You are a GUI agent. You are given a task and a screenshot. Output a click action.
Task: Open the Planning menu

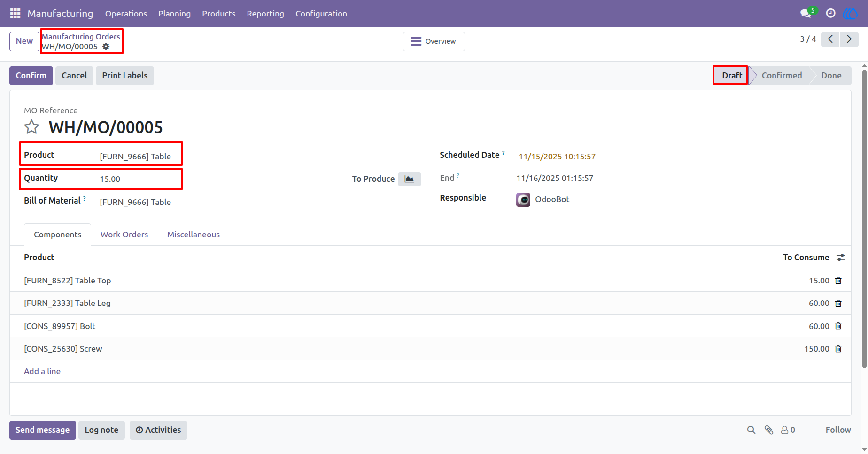pos(174,14)
